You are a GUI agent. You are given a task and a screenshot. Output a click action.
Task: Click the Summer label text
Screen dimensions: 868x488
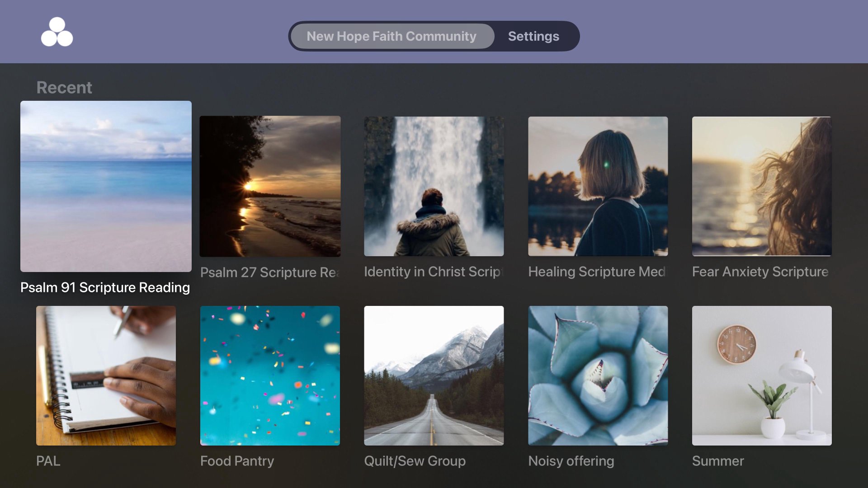(717, 461)
